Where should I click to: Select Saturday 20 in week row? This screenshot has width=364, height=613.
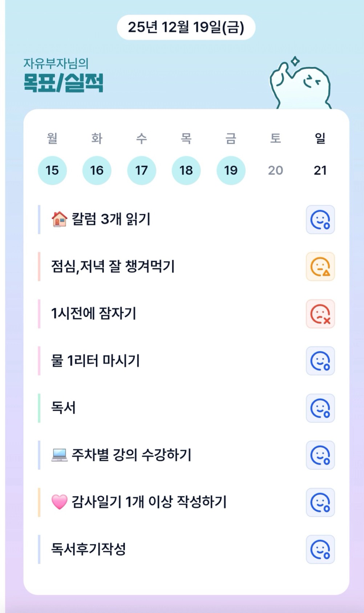(x=275, y=170)
